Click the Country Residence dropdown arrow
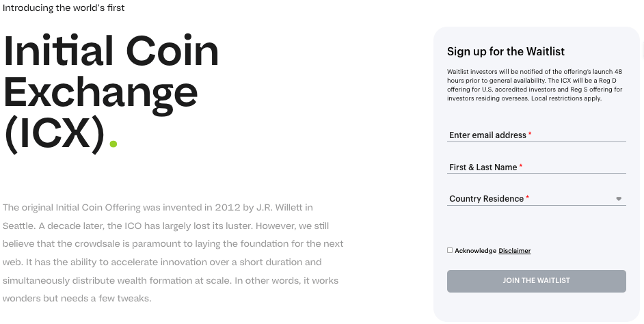The width and height of the screenshot is (644, 324). pyautogui.click(x=619, y=199)
